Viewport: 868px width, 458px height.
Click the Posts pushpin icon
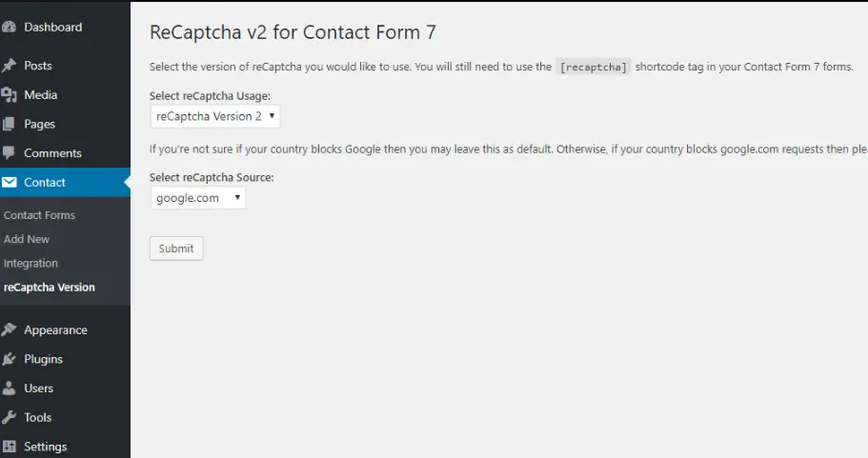coord(9,66)
